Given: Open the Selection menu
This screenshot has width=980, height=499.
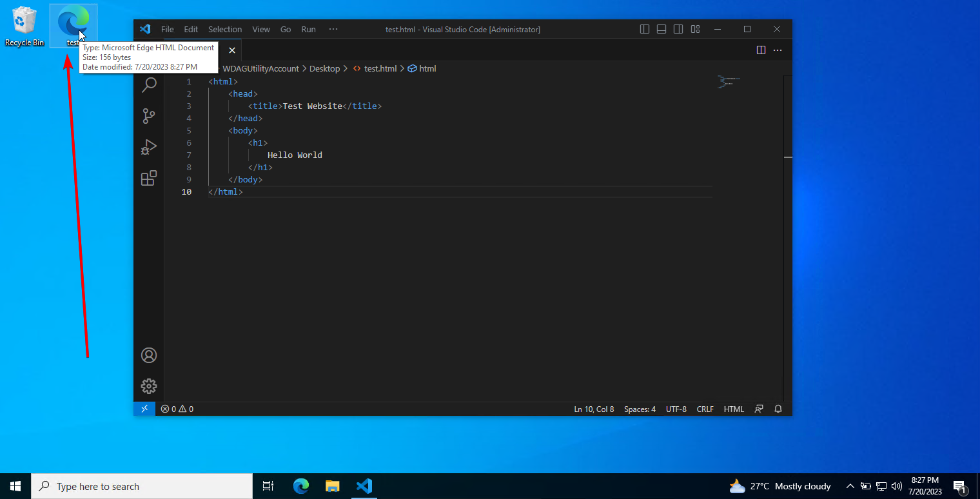Looking at the screenshot, I should click(x=225, y=29).
